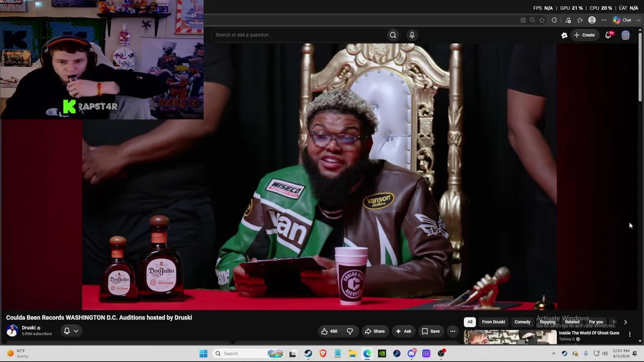The height and width of the screenshot is (362, 644).
Task: Click the Create button
Action: click(x=584, y=35)
